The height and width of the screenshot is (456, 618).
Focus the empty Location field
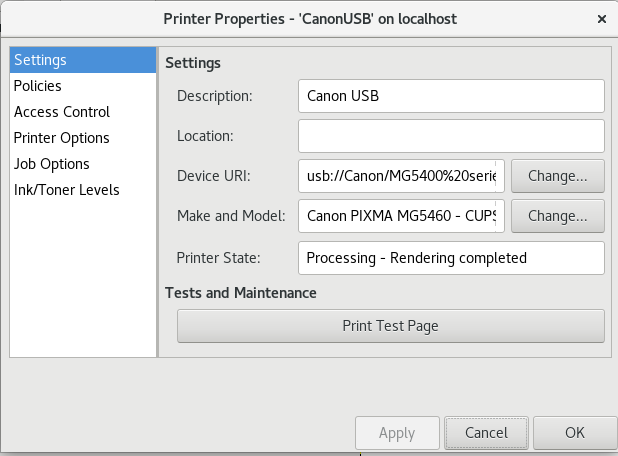point(451,136)
